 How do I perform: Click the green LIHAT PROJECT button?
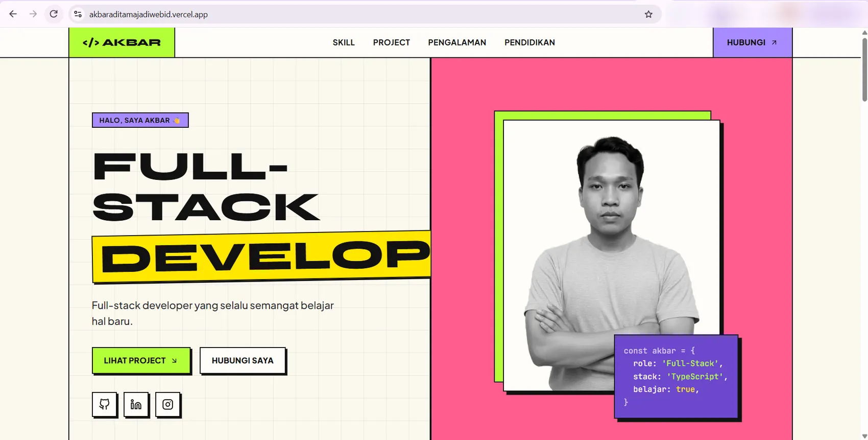(141, 360)
